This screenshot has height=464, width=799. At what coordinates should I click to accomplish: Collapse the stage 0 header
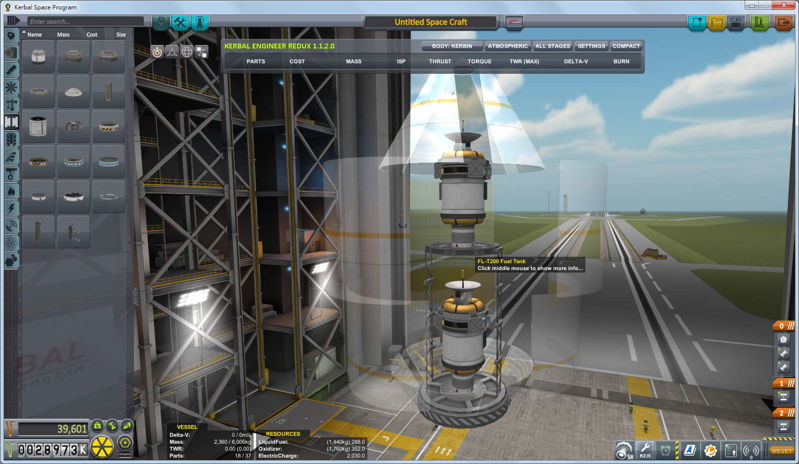click(783, 325)
